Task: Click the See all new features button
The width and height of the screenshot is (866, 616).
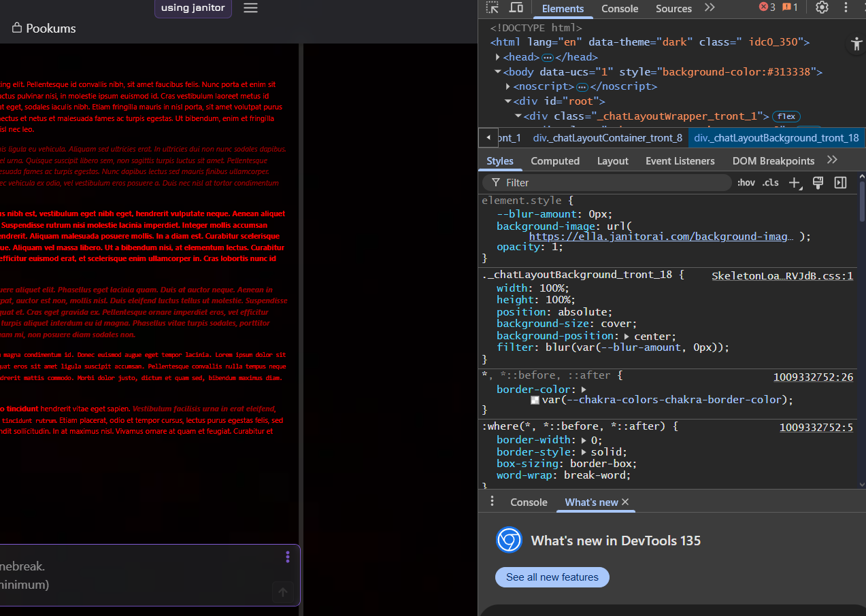Action: (552, 577)
